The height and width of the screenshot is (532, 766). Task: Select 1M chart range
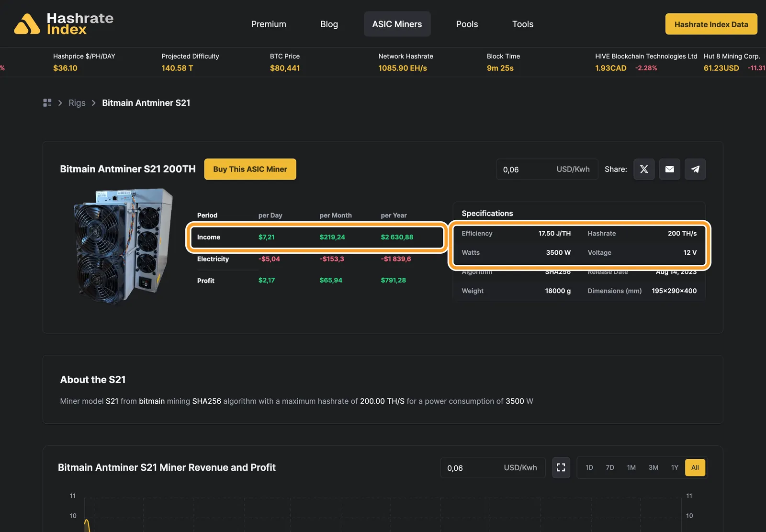pos(631,467)
